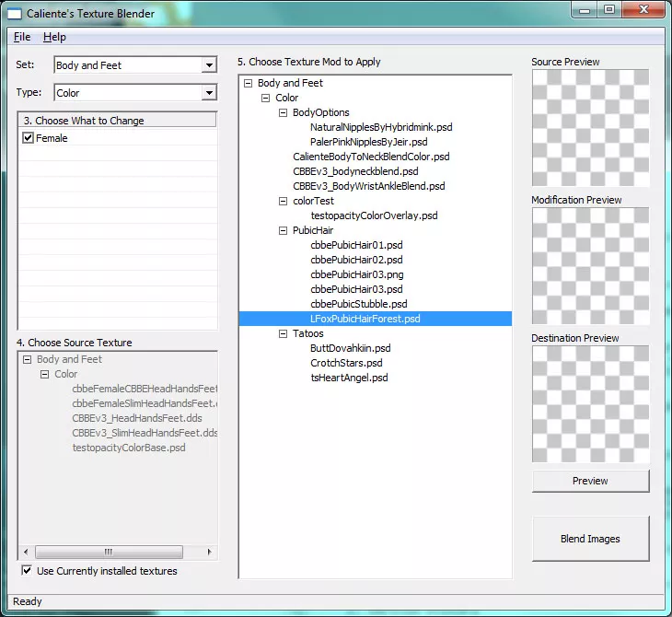
Task: Select cbbeFemaleSlimHeadHandsFeet source texture
Action: [x=145, y=403]
